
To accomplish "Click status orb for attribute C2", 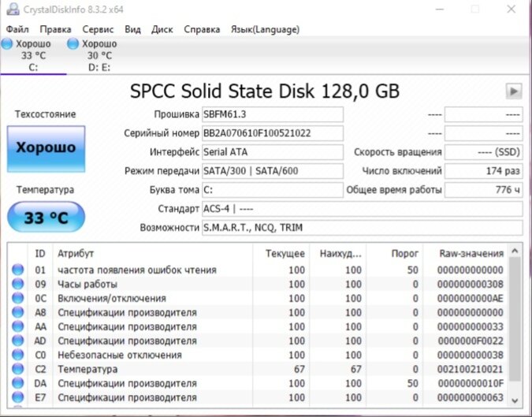I will 17,368.
